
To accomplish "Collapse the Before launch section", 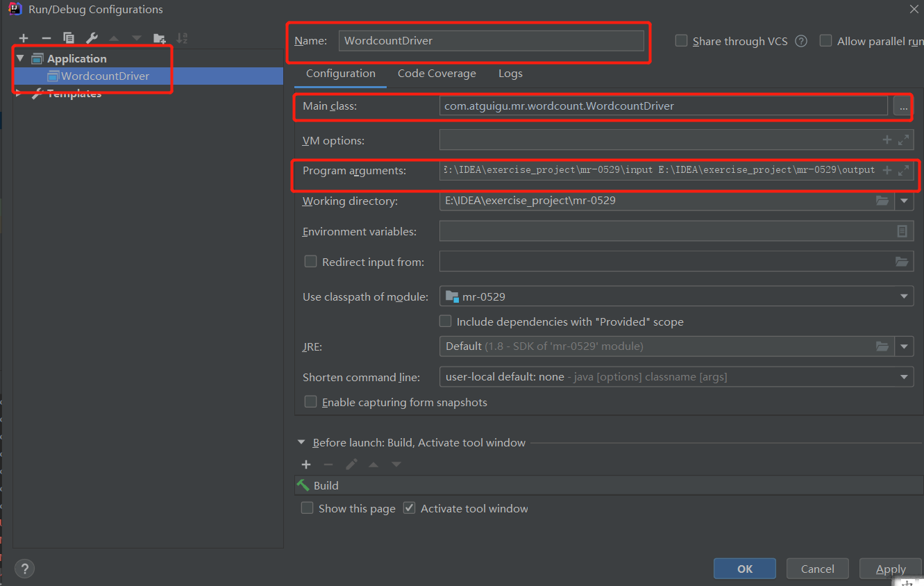I will pyautogui.click(x=301, y=442).
